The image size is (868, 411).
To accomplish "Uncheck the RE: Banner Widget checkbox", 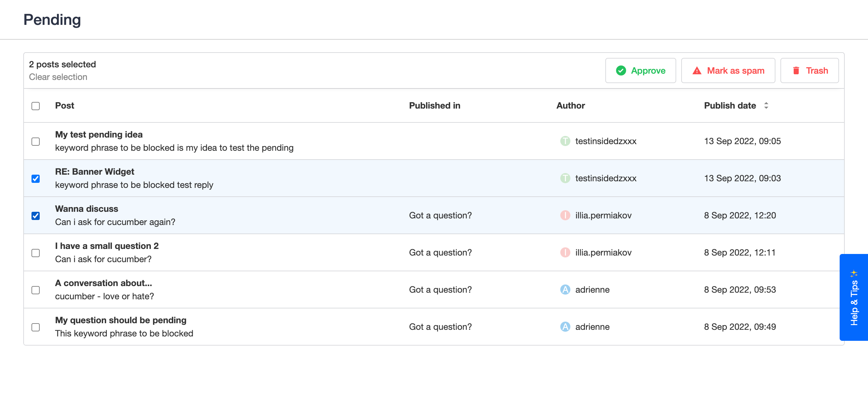I will (x=36, y=179).
